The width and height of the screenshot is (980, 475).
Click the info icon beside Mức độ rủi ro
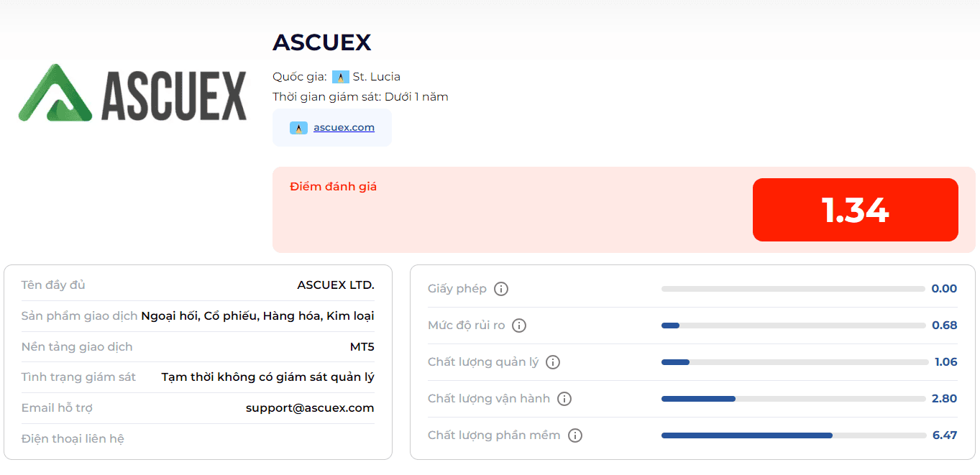tap(519, 326)
